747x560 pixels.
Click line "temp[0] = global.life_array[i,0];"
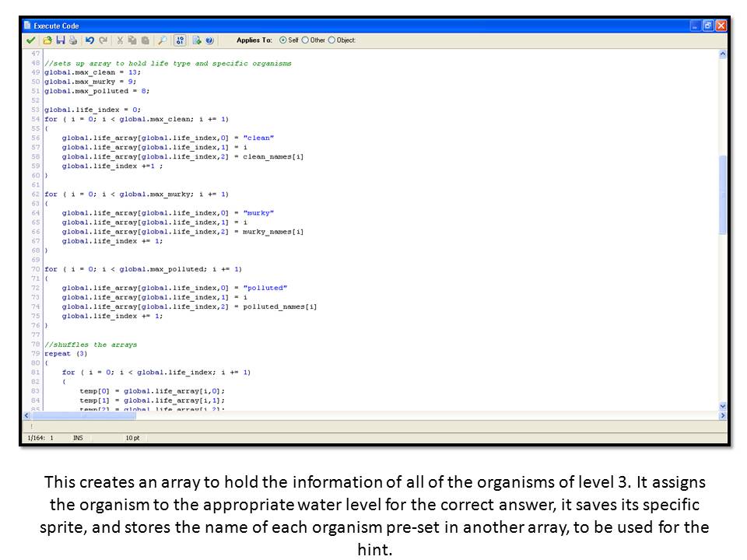(x=152, y=391)
